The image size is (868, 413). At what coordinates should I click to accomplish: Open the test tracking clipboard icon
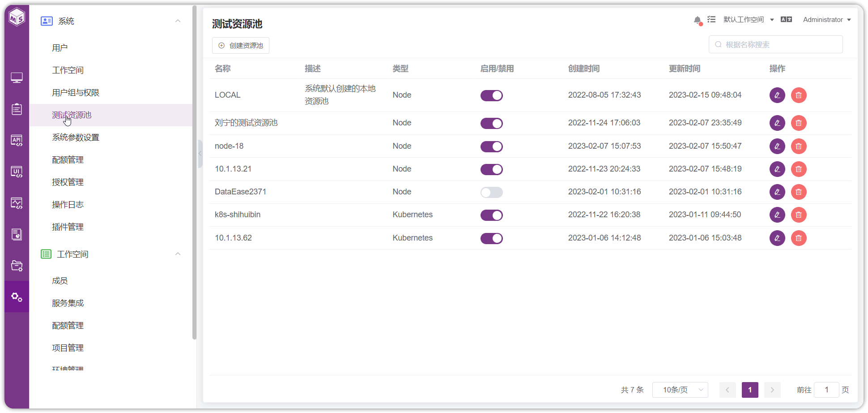(17, 109)
